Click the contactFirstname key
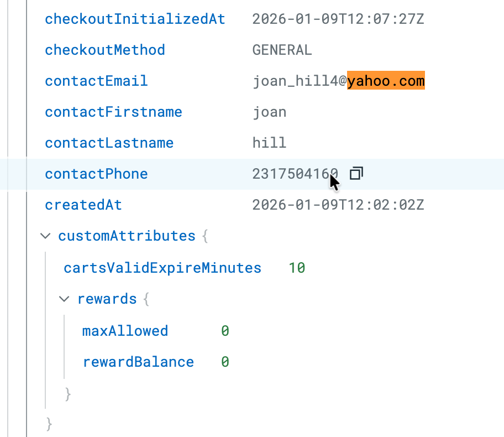The height and width of the screenshot is (437, 504). [113, 112]
